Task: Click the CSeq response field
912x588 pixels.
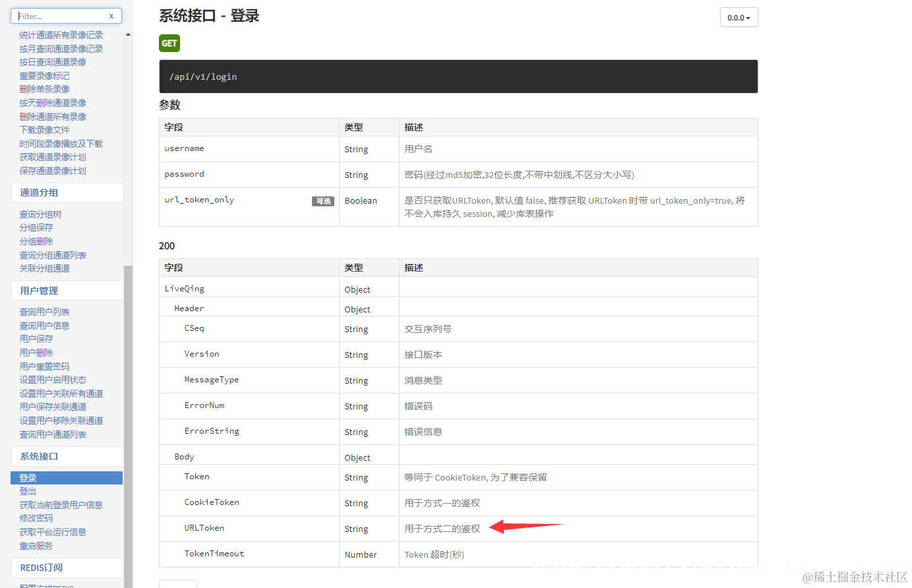Action: point(195,328)
